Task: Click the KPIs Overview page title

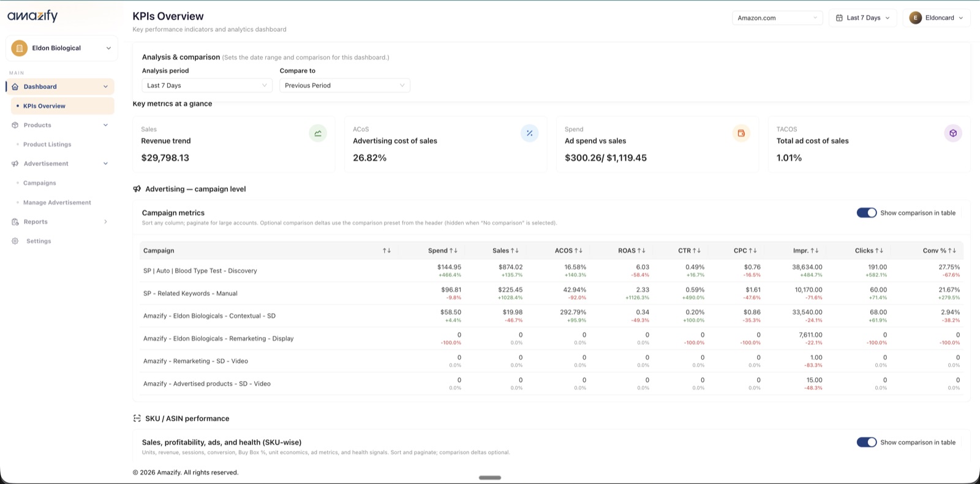Action: click(x=168, y=17)
